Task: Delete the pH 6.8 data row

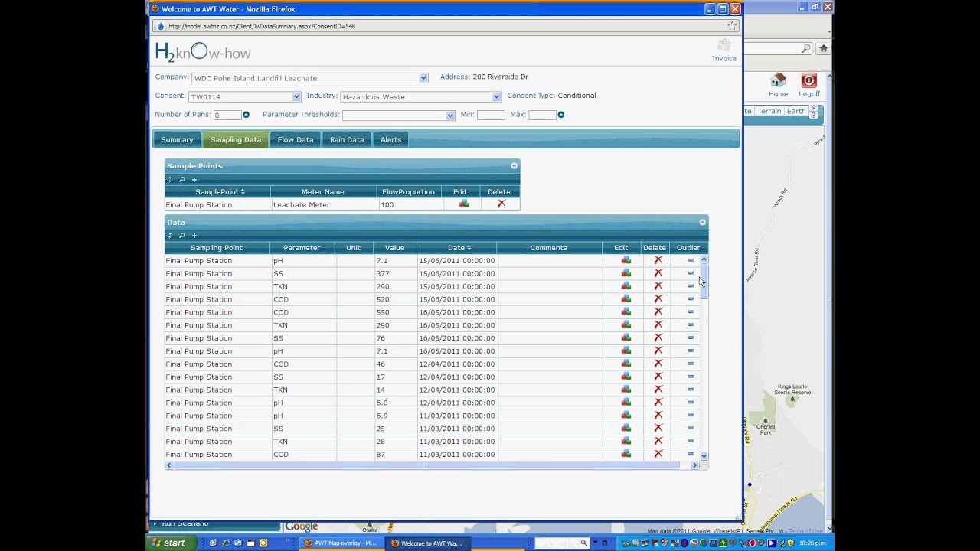Action: pyautogui.click(x=658, y=403)
